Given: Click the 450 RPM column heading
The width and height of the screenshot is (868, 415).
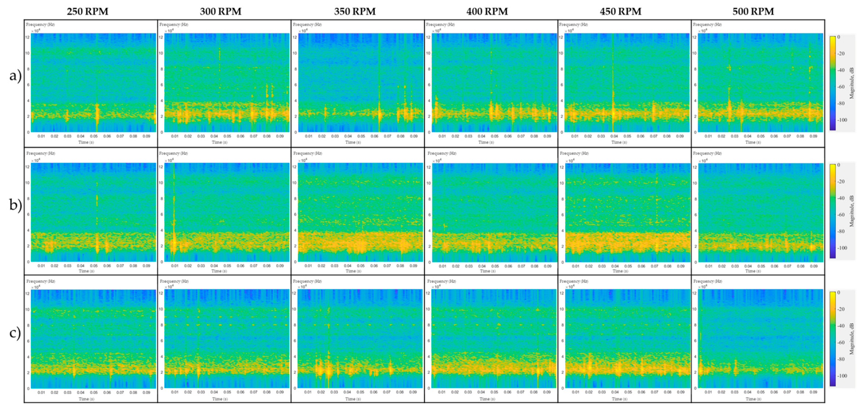Looking at the screenshot, I should (x=620, y=11).
